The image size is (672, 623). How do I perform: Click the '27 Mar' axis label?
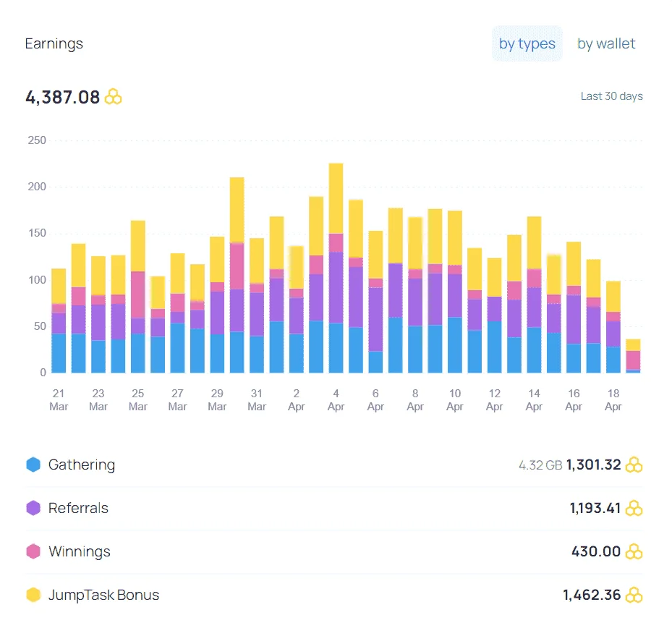point(177,400)
